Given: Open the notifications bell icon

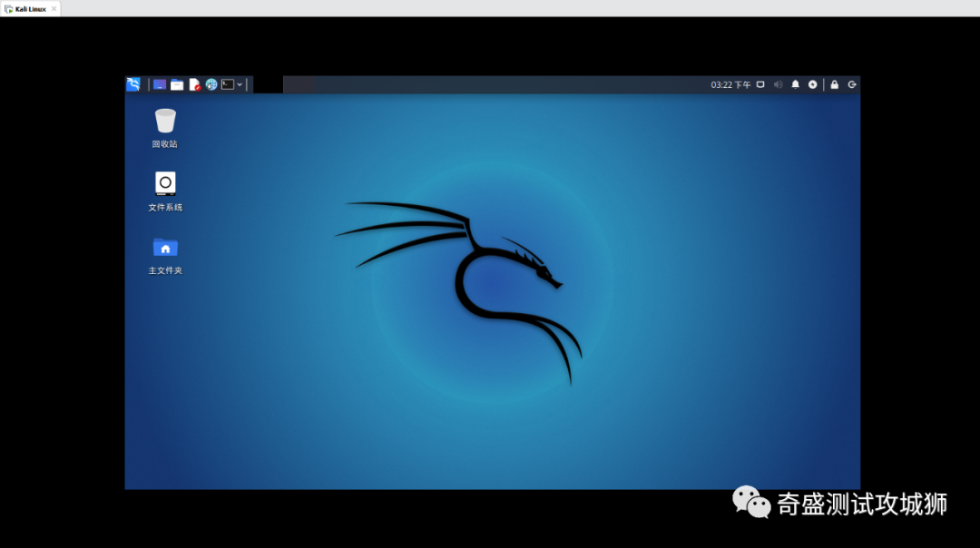Looking at the screenshot, I should 795,84.
